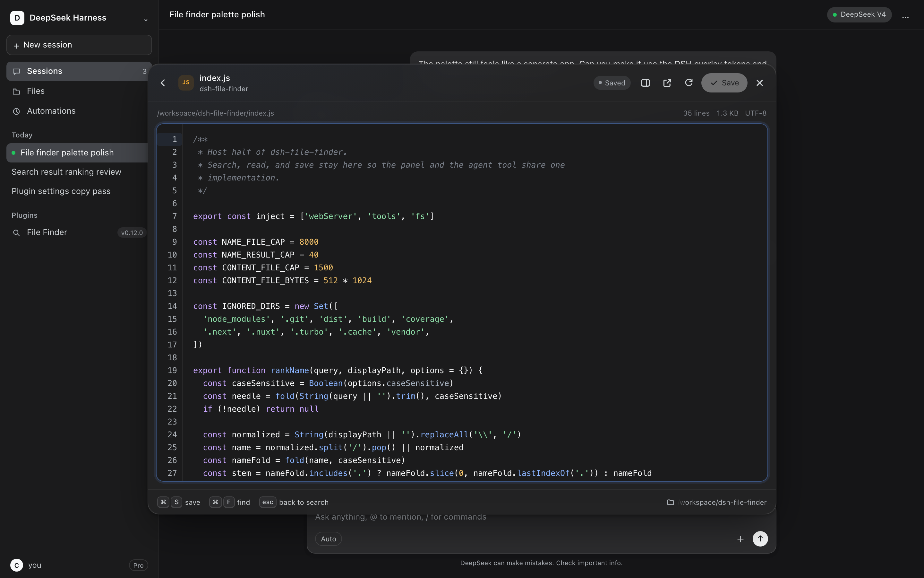Click the Sessions chat bubble icon

click(16, 72)
